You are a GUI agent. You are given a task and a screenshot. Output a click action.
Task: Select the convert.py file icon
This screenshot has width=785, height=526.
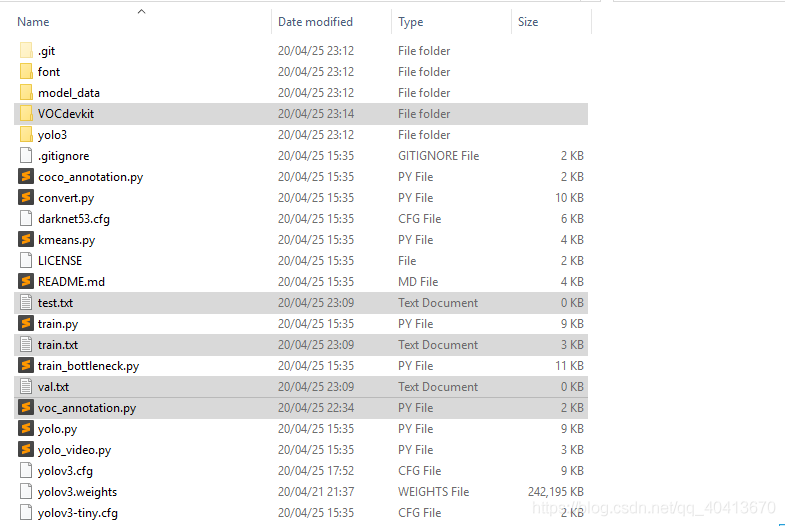[26, 198]
